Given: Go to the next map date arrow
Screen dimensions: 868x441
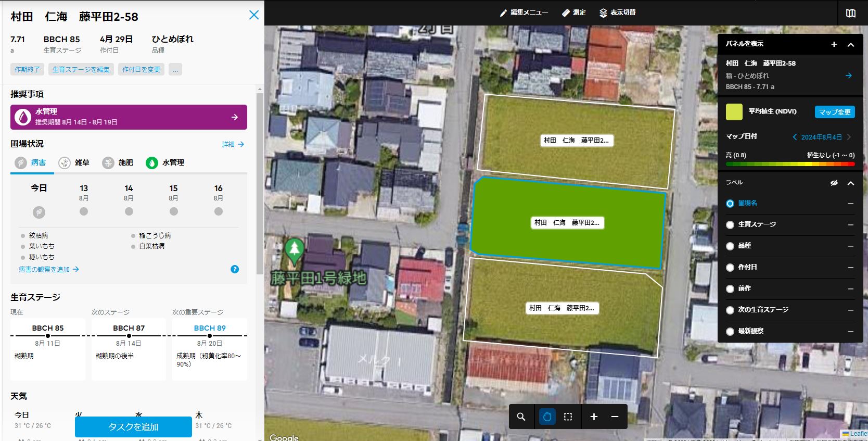Looking at the screenshot, I should point(849,137).
